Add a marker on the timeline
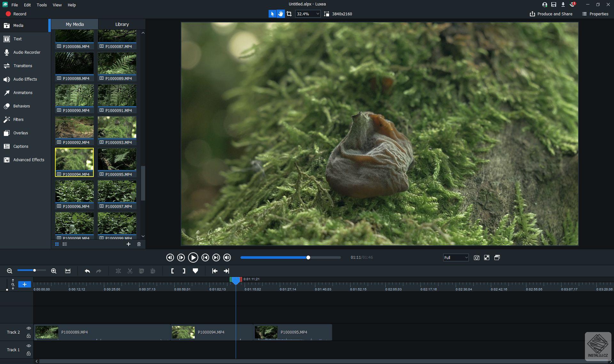Viewport: 614px width, 364px height. [195, 271]
